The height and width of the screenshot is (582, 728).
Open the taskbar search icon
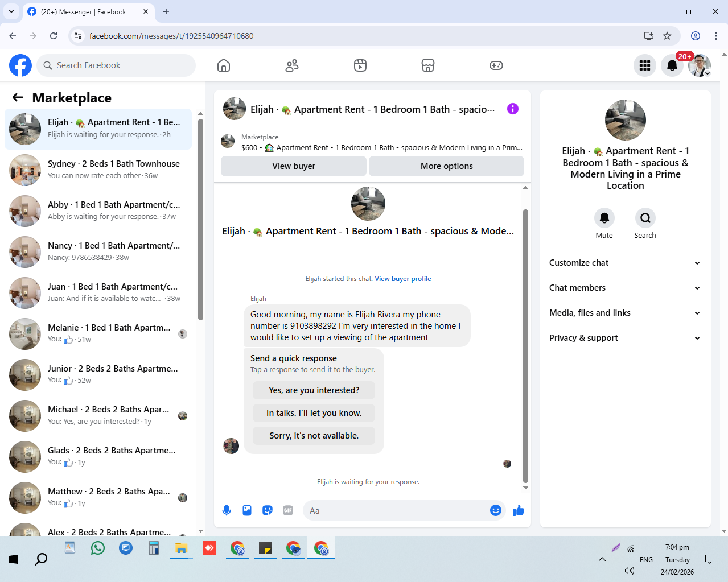coord(41,559)
